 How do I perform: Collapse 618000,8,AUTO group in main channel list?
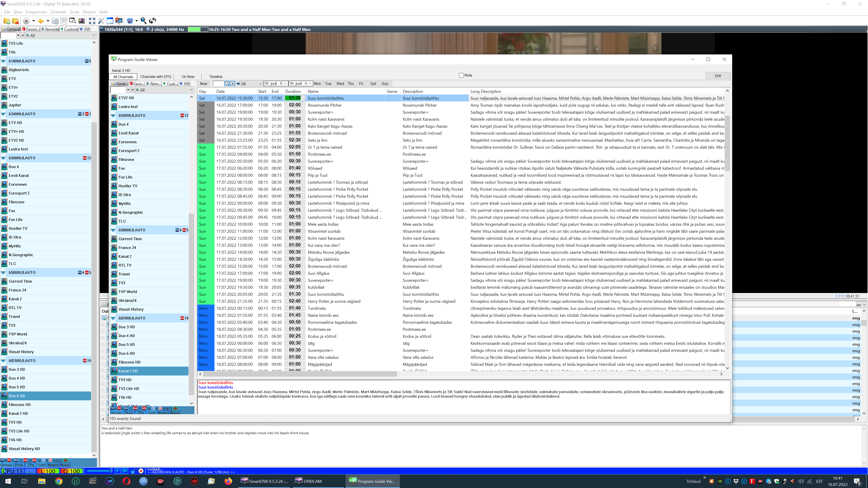(3, 61)
